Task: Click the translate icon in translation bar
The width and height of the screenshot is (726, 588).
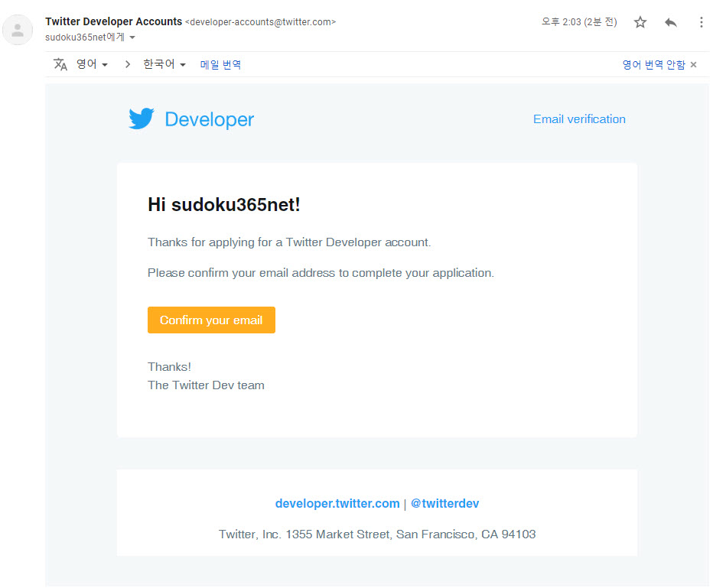Action: [x=60, y=65]
